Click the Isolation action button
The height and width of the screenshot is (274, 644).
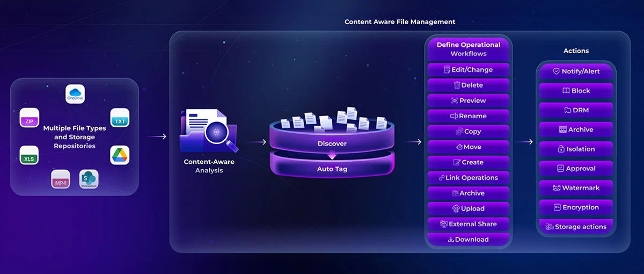tap(576, 149)
